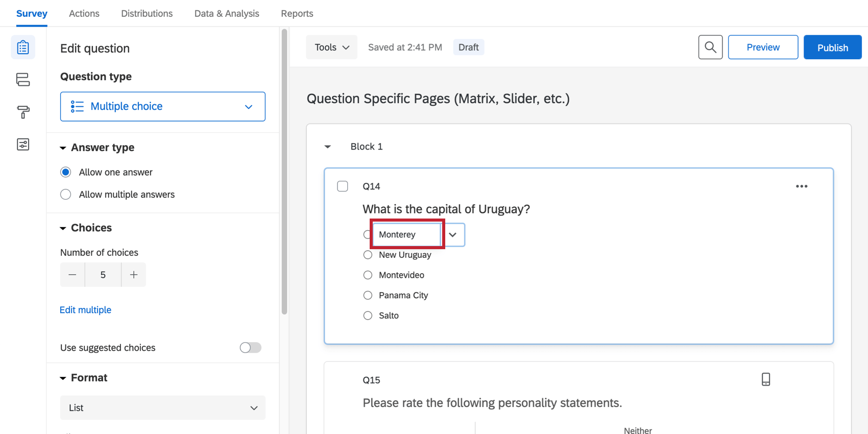Expand the Monterey choice dropdown arrow

pyautogui.click(x=453, y=235)
